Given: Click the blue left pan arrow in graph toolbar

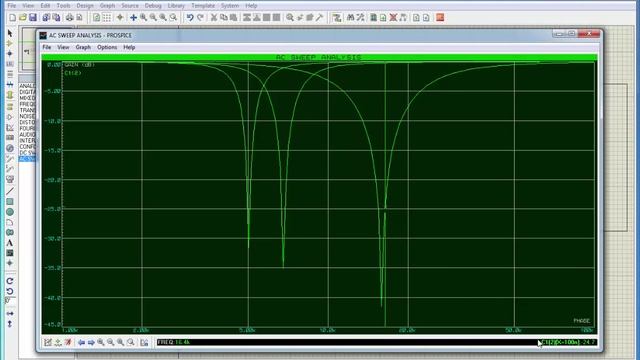Looking at the screenshot, I should tap(81, 342).
